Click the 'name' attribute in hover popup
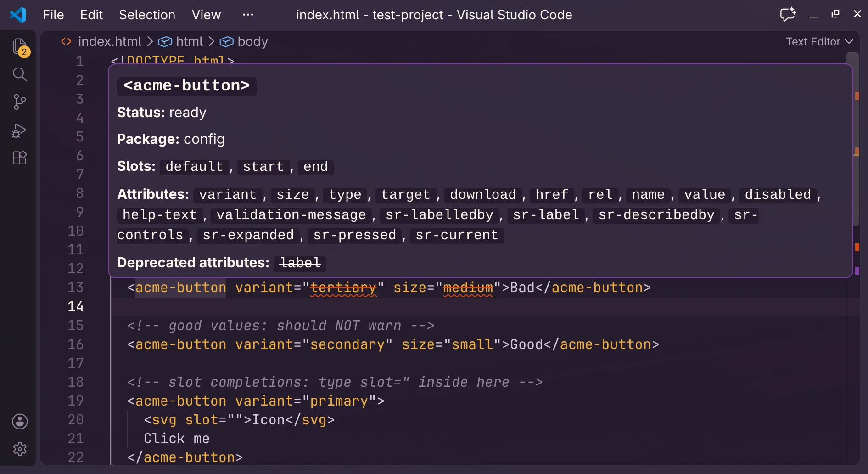The height and width of the screenshot is (474, 868). click(649, 195)
